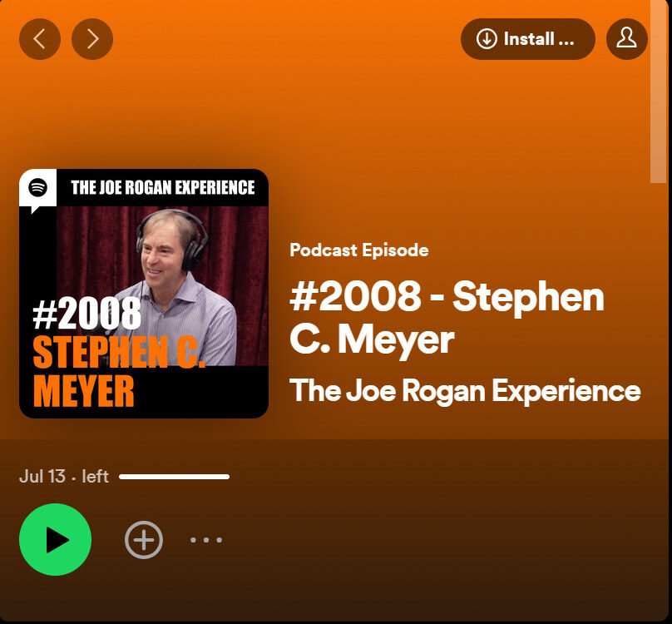672x624 pixels.
Task: Click the Install App button
Action: point(528,39)
